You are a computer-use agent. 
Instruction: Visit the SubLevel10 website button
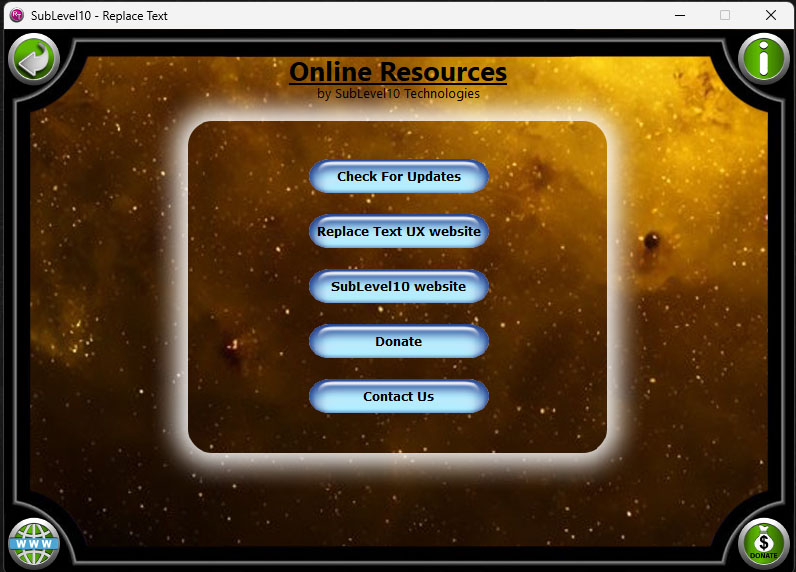pyautogui.click(x=398, y=286)
